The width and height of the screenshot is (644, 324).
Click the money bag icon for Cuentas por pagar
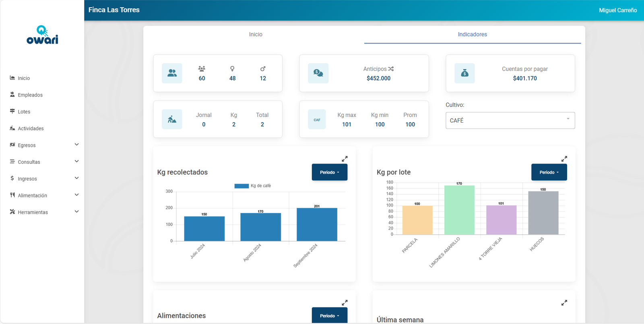pos(464,73)
